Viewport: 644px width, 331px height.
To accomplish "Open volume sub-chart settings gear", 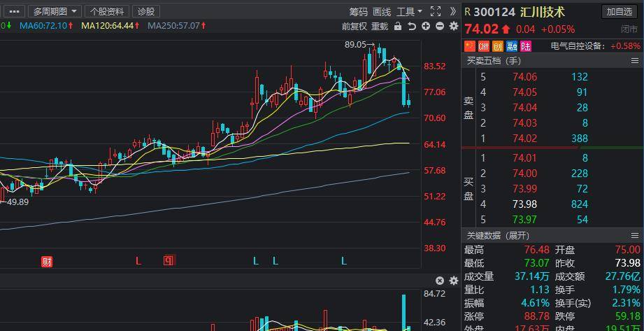I will click(453, 281).
